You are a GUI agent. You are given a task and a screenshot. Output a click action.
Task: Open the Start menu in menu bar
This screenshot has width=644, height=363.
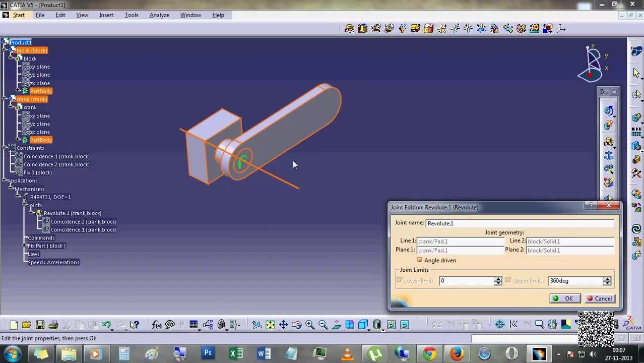19,15
